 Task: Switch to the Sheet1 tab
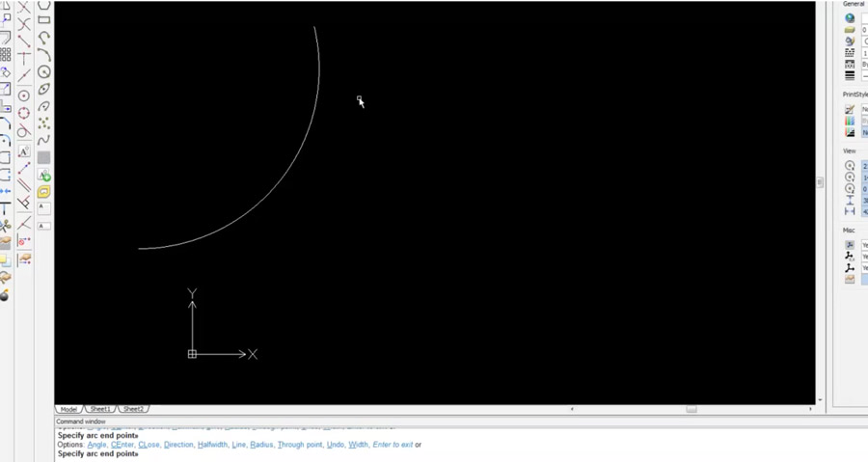point(100,410)
